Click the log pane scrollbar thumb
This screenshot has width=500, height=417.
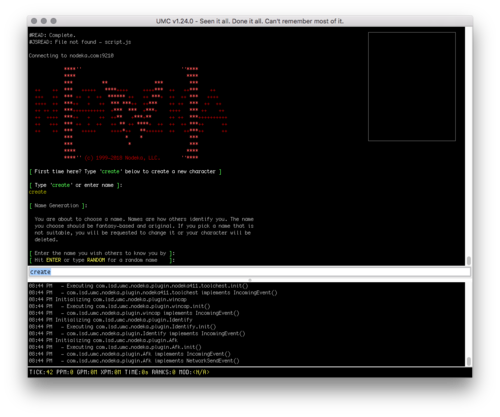(469, 361)
